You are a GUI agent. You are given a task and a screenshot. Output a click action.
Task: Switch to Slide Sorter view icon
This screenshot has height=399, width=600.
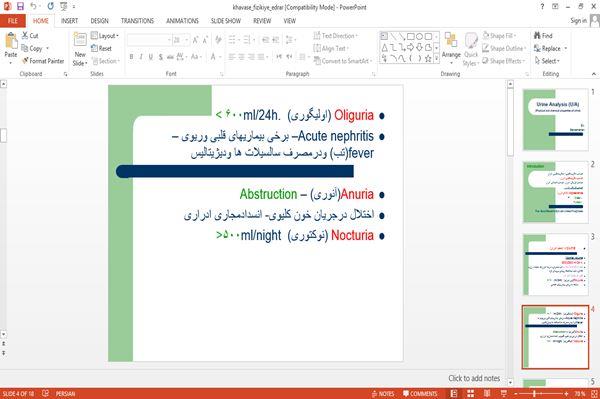471,394
